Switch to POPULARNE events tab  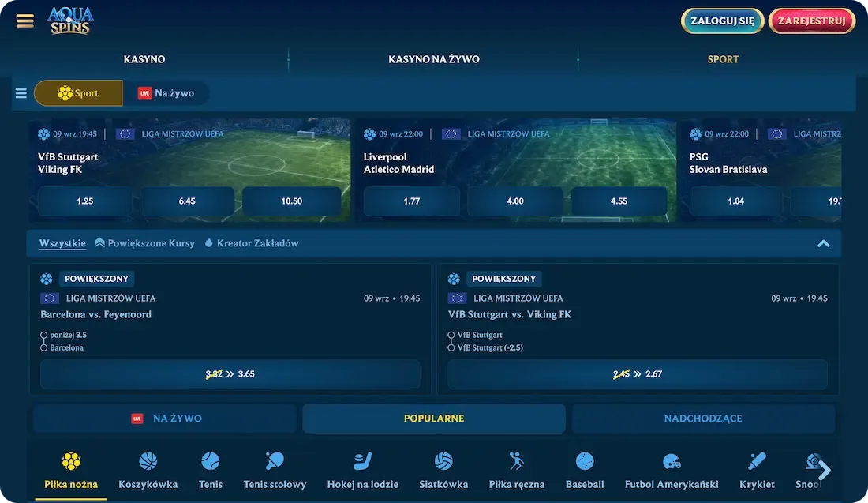[x=434, y=419]
